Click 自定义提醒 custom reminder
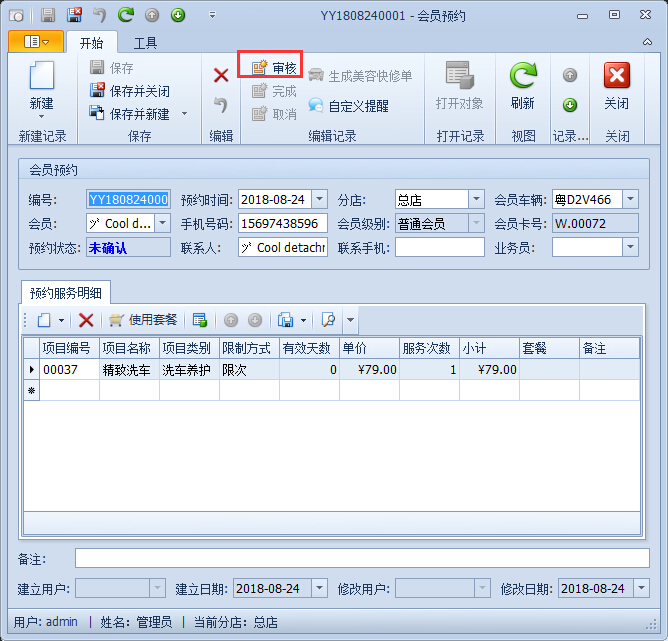 (x=348, y=105)
